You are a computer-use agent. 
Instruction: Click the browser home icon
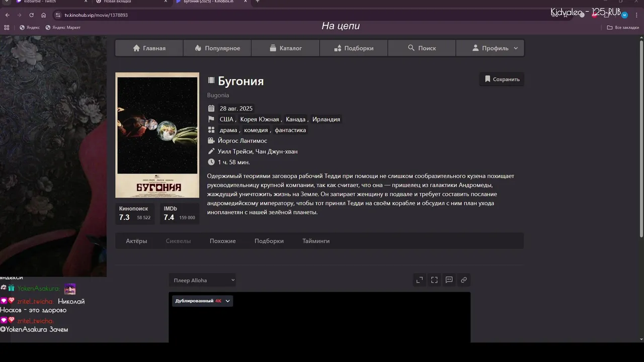pos(43,15)
